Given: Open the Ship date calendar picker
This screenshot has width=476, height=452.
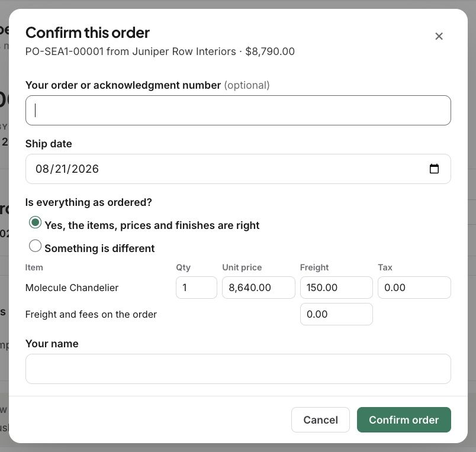Looking at the screenshot, I should 434,169.
